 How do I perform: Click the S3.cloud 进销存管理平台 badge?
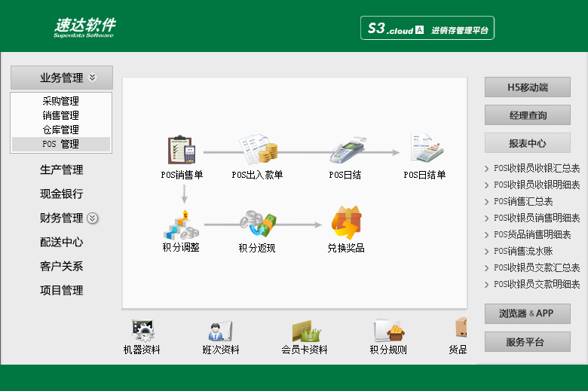pyautogui.click(x=427, y=28)
